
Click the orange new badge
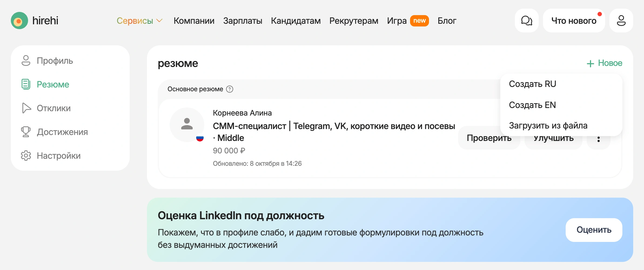tap(420, 21)
